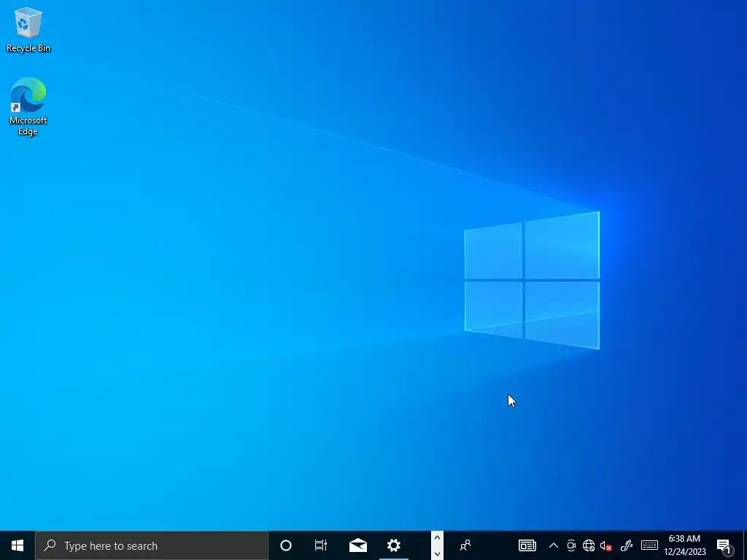The image size is (747, 560).
Task: Open the network globe status icon
Action: coord(589,545)
